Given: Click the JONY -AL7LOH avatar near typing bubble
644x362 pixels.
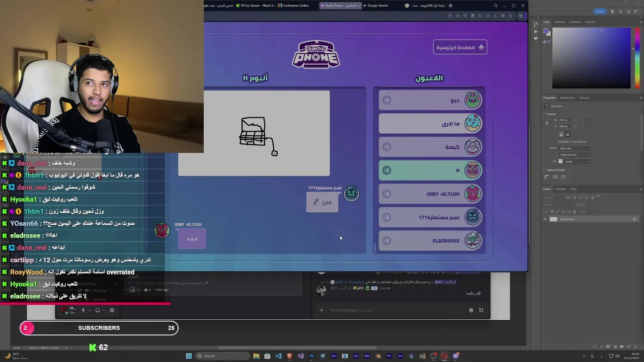Looking at the screenshot, I should pos(162,230).
